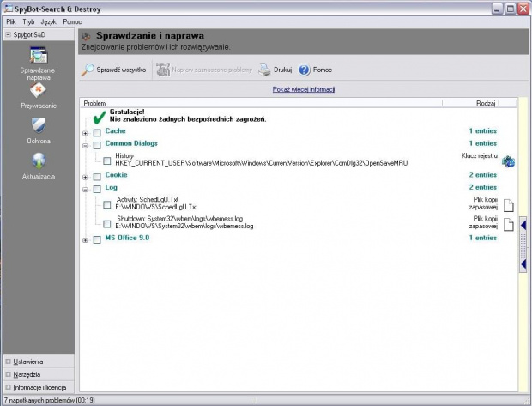Image resolution: width=532 pixels, height=406 pixels.
Task: Tick the Cookie checkbox
Action: click(x=97, y=177)
